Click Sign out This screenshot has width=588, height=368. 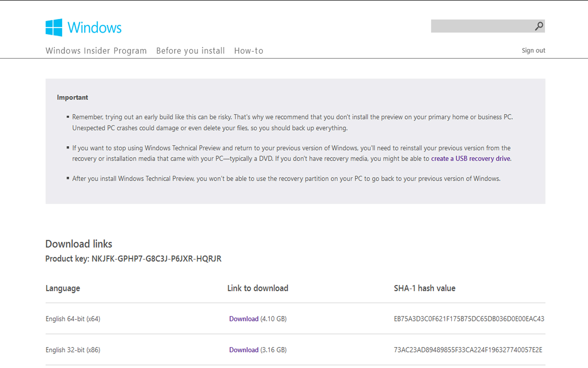533,50
